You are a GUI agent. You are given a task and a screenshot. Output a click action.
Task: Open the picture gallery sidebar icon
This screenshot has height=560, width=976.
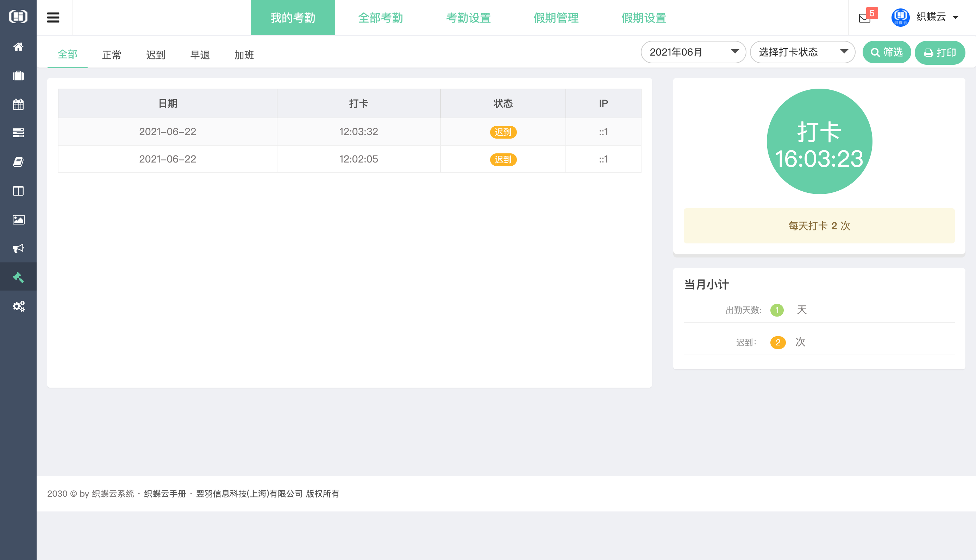click(18, 219)
